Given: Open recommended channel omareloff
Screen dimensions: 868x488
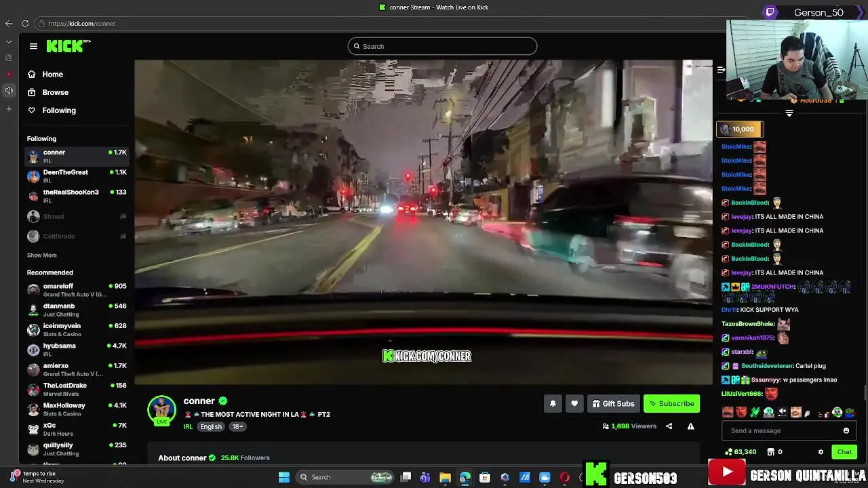Looking at the screenshot, I should coord(77,290).
